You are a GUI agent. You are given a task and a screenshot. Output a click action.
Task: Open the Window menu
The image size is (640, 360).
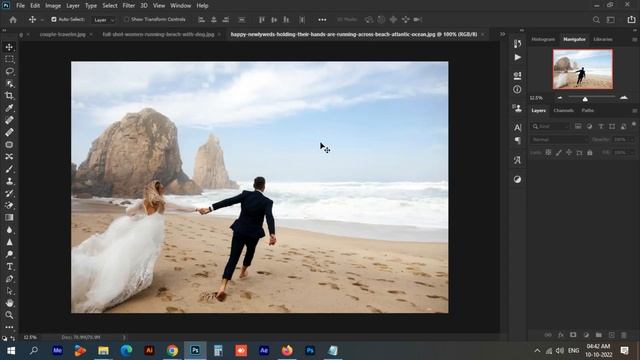click(180, 6)
